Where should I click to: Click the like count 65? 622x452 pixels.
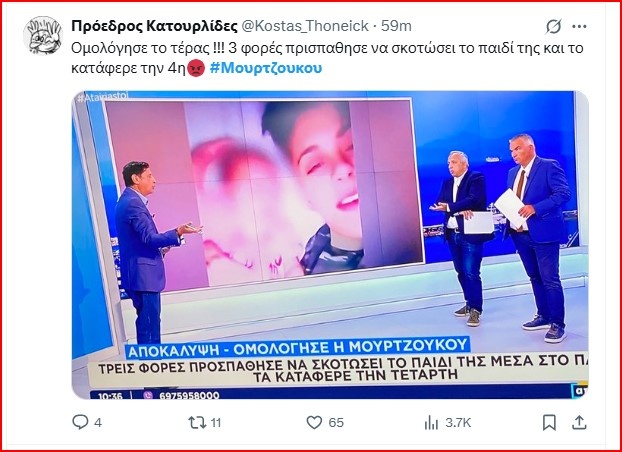(x=336, y=423)
